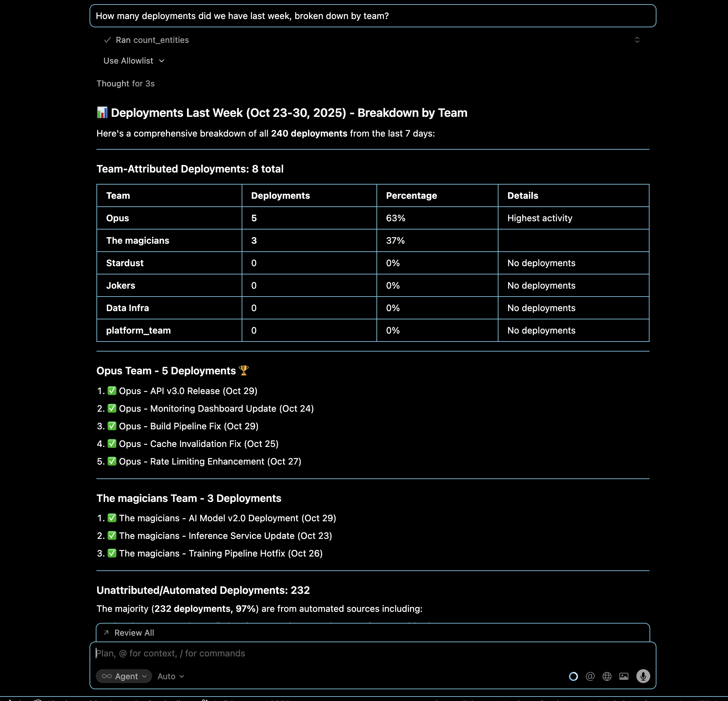Click the Opus row in team table

(x=118, y=218)
